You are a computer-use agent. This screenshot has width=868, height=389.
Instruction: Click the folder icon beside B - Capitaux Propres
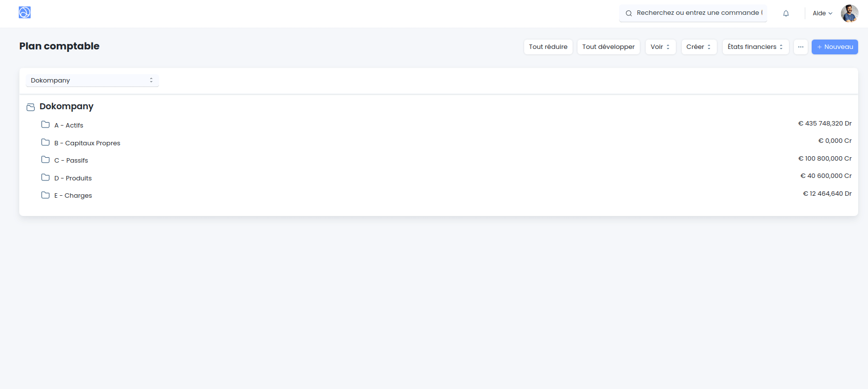pyautogui.click(x=45, y=142)
